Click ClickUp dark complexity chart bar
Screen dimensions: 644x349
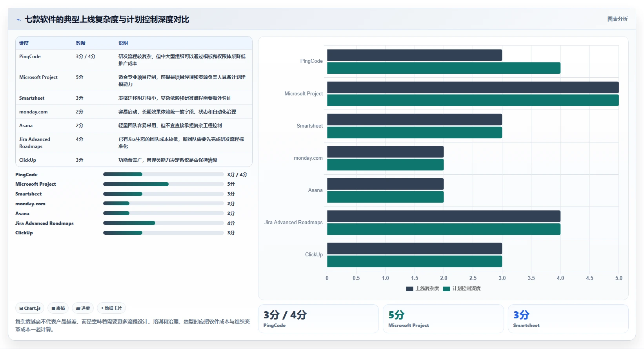pos(415,249)
